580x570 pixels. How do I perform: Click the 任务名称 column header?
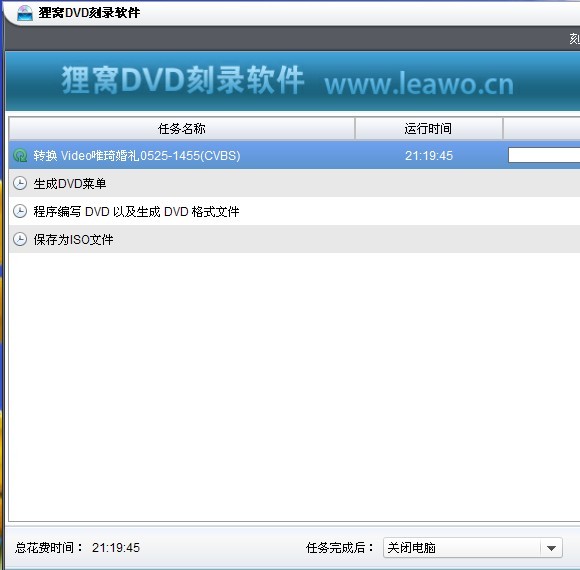pos(182,129)
